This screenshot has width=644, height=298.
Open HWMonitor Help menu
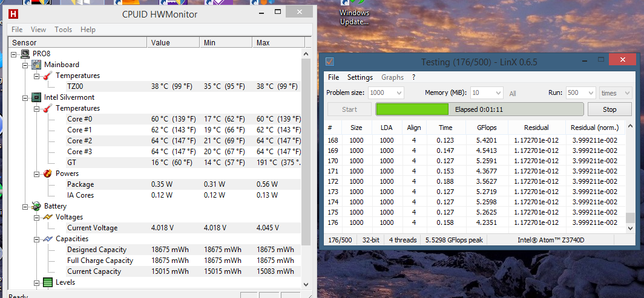88,30
